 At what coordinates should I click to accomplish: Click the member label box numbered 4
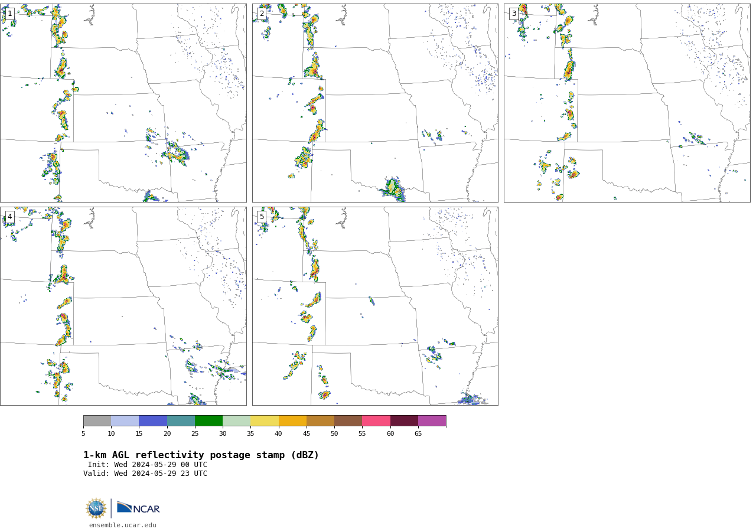9,217
